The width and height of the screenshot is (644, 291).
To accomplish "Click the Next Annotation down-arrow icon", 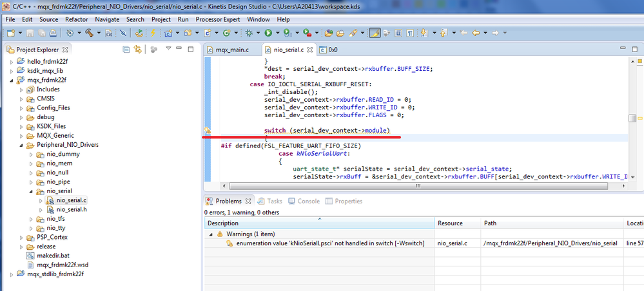I will (424, 33).
